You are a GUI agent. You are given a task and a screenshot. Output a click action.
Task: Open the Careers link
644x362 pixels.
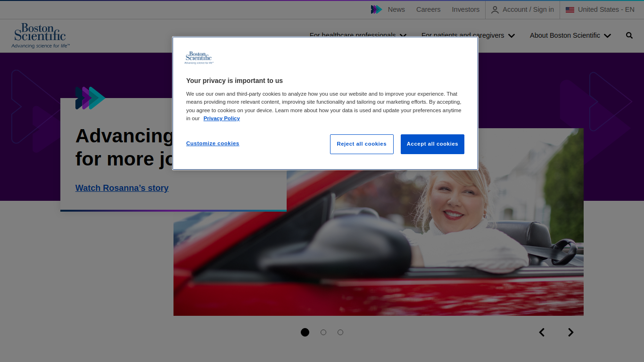[x=428, y=9]
